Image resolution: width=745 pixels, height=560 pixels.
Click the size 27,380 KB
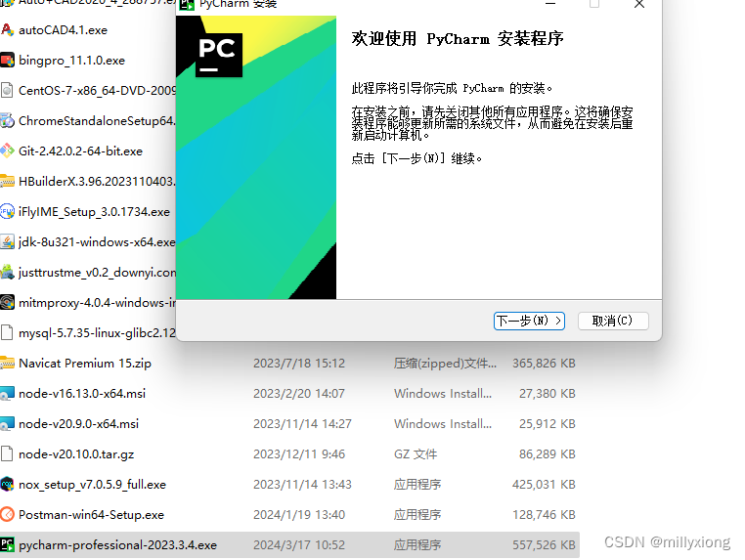pyautogui.click(x=547, y=394)
